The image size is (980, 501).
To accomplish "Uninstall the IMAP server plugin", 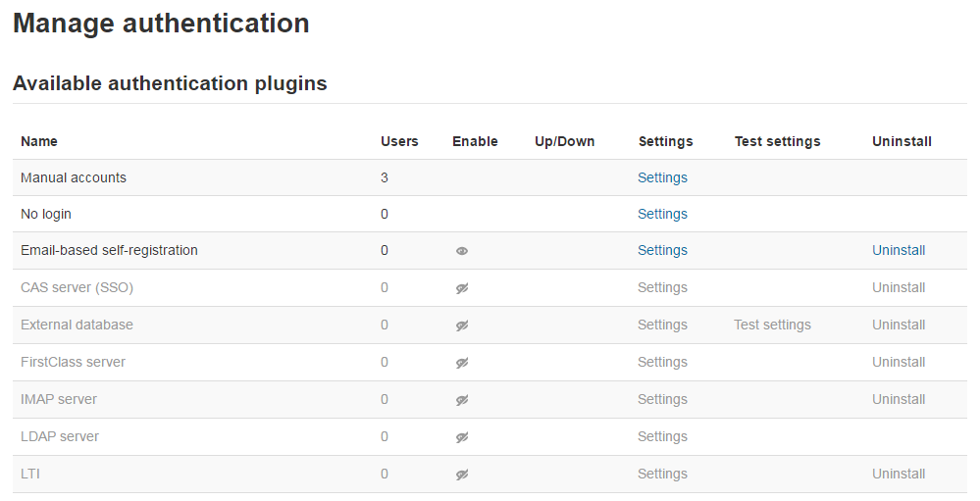I will (x=899, y=399).
